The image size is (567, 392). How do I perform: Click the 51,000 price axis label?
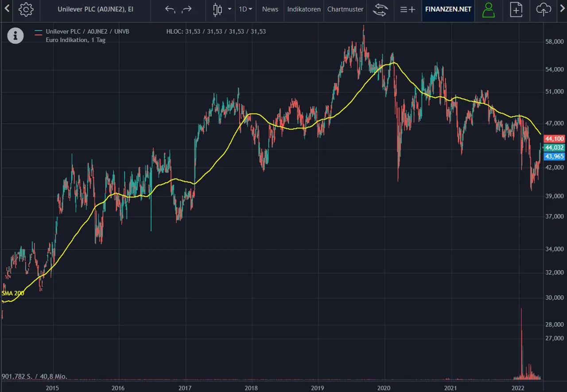click(x=554, y=92)
